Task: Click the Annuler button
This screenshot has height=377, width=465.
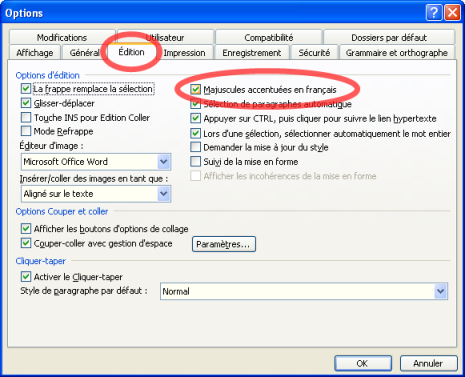Action: 428,363
